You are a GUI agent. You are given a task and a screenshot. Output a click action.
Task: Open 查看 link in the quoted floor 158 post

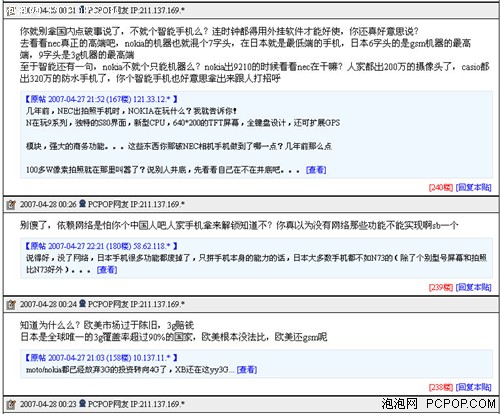247,370
